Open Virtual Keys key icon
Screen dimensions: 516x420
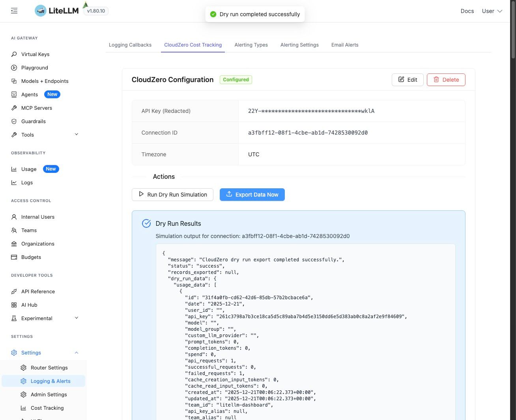coord(14,54)
